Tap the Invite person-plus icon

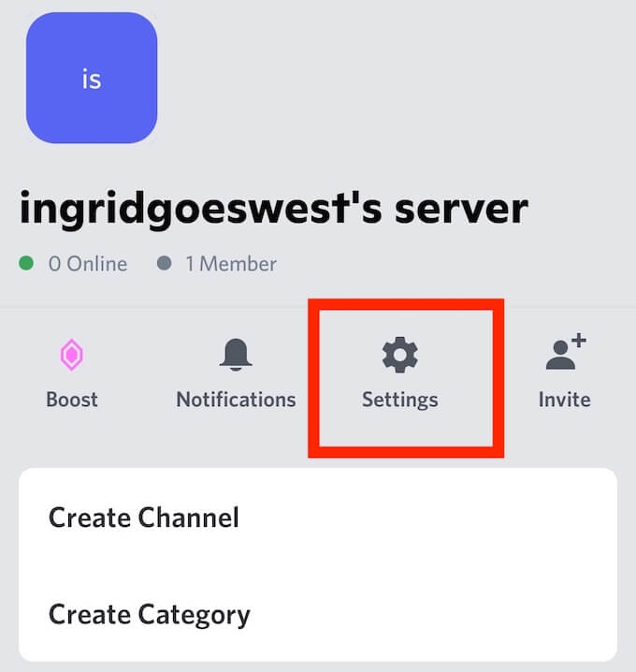566,351
